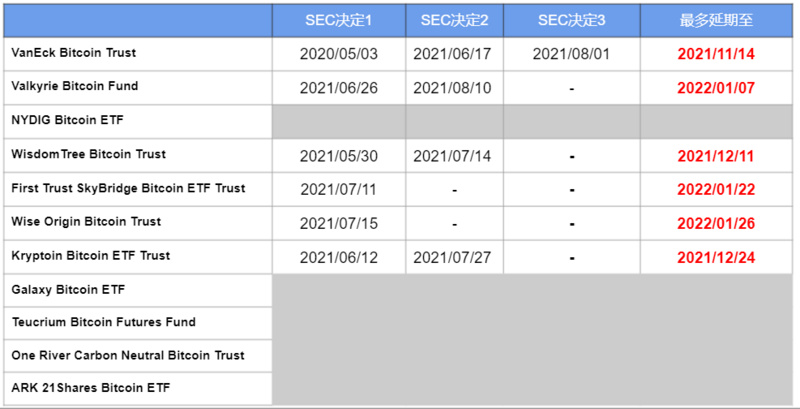Select the 2021/07/27 date cell
The height and width of the screenshot is (409, 800).
click(455, 257)
